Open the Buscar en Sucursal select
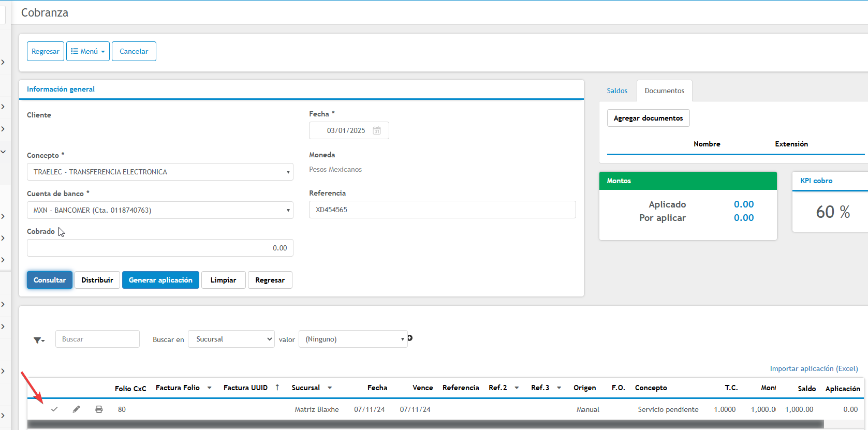The image size is (868, 430). click(x=231, y=339)
